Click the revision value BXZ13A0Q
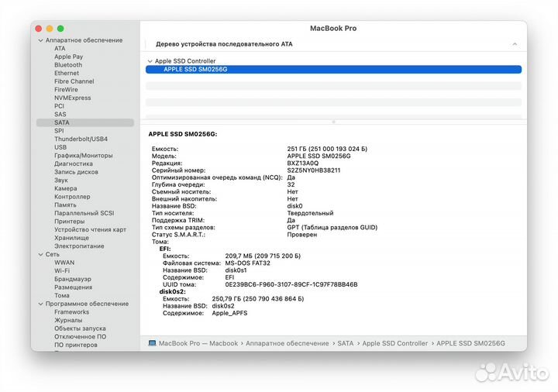558x392 pixels. [302, 163]
